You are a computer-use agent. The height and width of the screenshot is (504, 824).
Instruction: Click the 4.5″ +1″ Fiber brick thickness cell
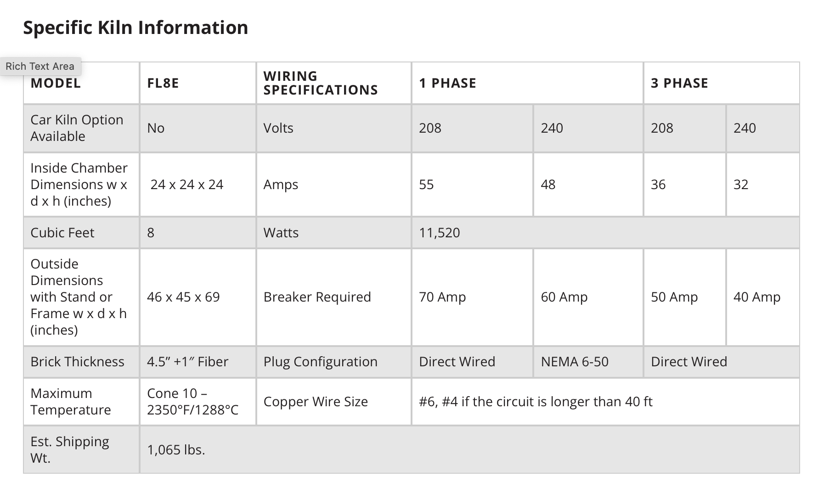click(x=198, y=362)
